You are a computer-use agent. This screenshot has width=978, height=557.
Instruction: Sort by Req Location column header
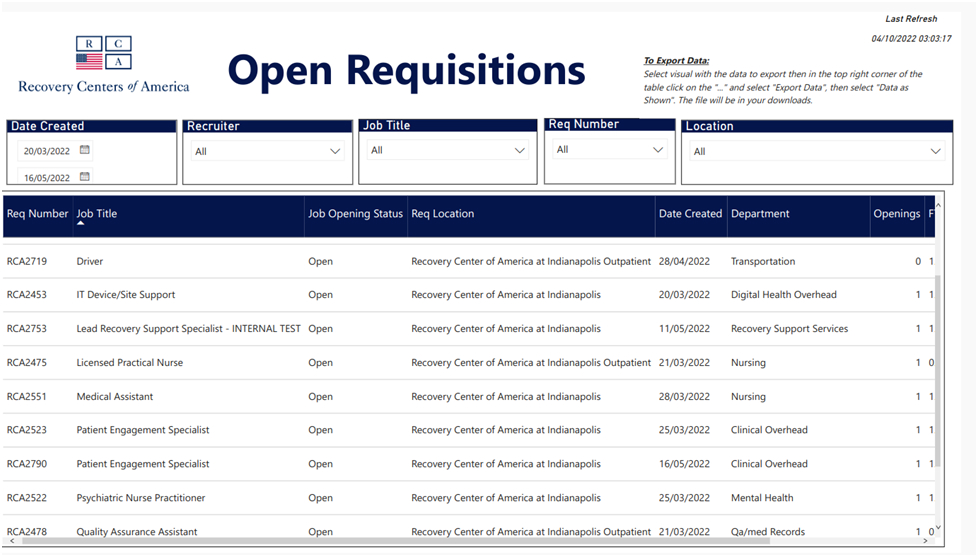(443, 214)
